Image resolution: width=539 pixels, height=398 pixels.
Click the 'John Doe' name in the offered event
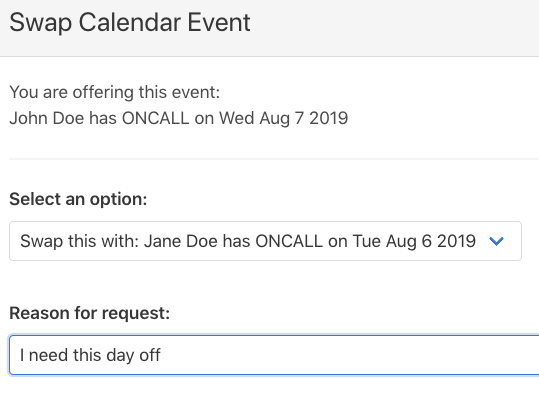(47, 118)
